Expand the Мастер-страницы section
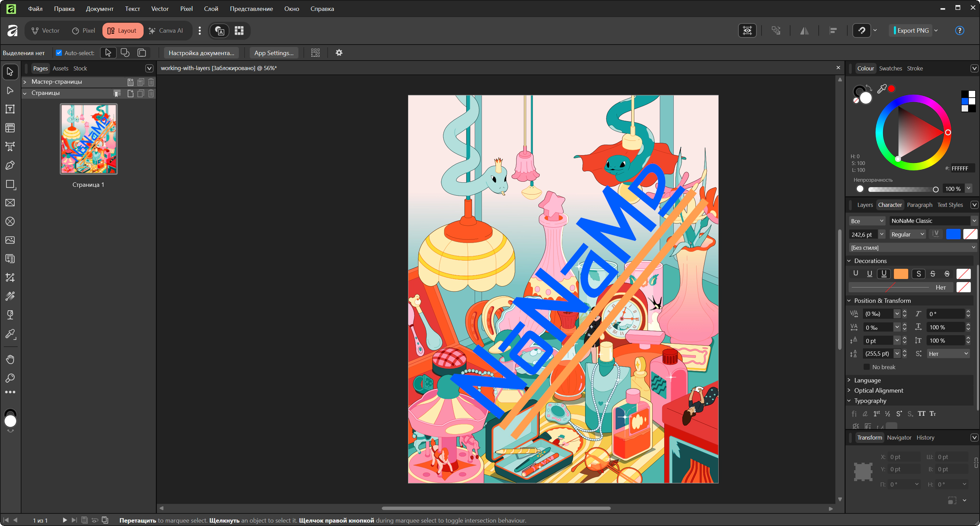 [x=25, y=82]
